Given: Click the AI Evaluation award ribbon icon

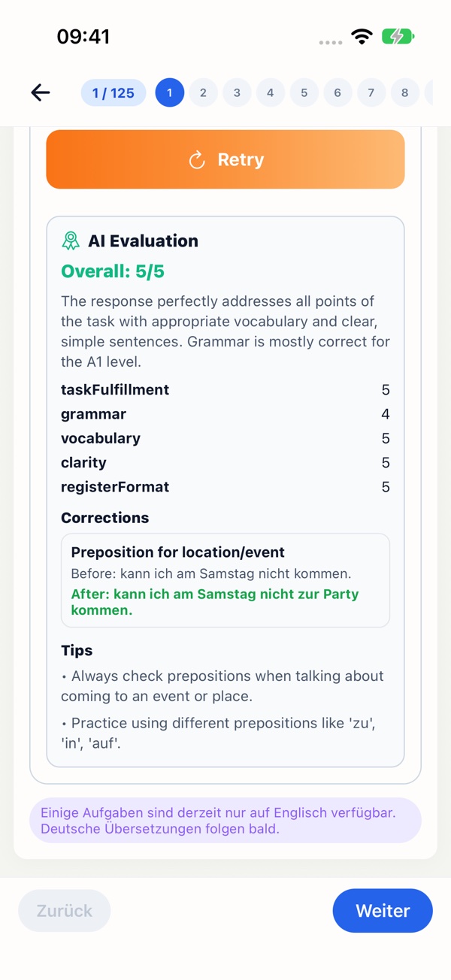Looking at the screenshot, I should [71, 241].
